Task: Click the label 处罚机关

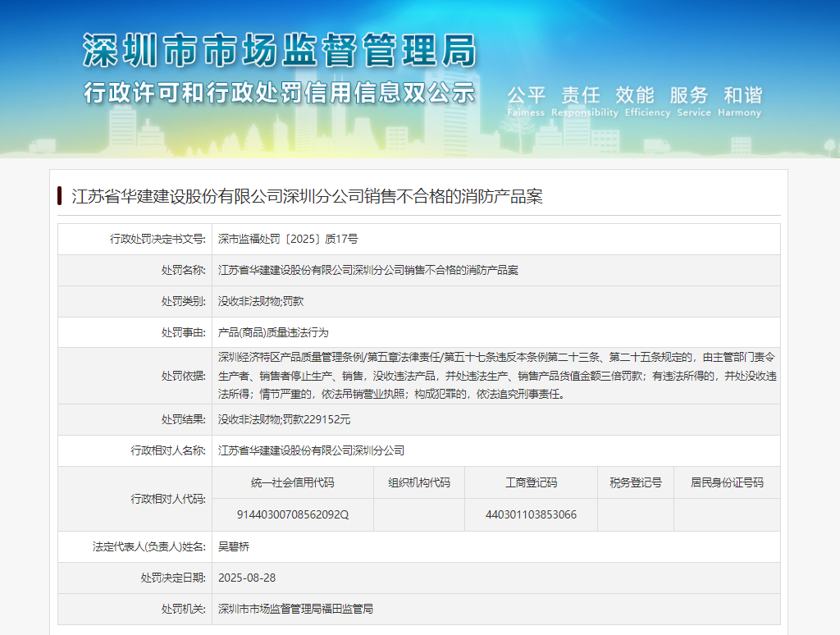Action: click(x=183, y=609)
